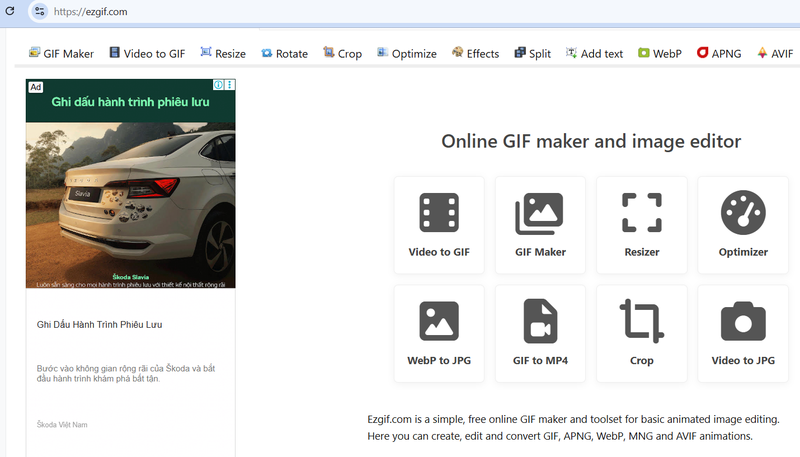Open the ad options three-dot menu
800x457 pixels.
pyautogui.click(x=230, y=85)
